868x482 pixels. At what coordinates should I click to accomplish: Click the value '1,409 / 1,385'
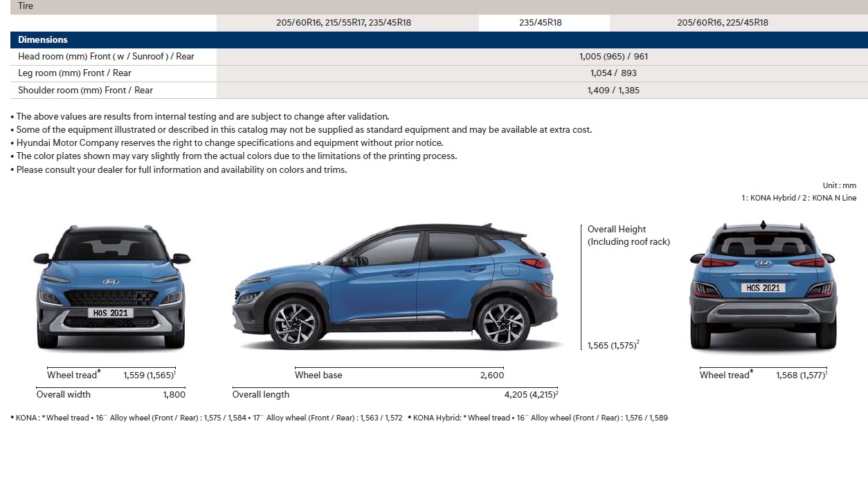point(613,90)
